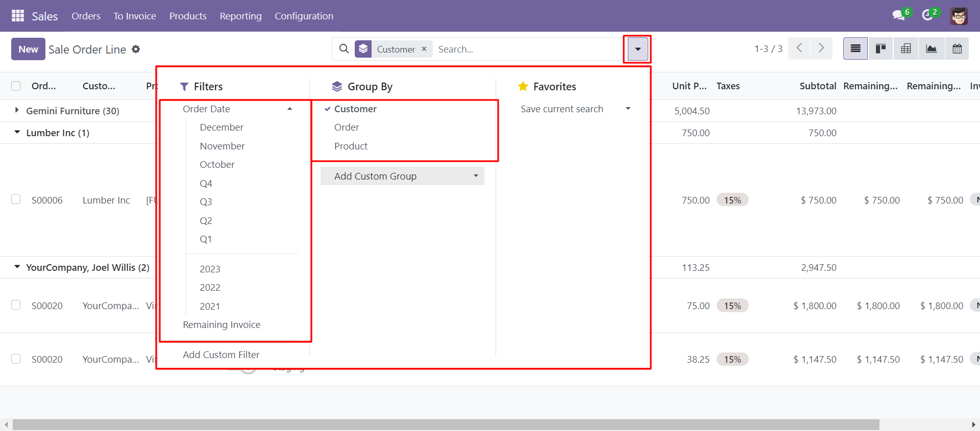The width and height of the screenshot is (980, 431).
Task: Switch to kanban view
Action: coord(880,49)
